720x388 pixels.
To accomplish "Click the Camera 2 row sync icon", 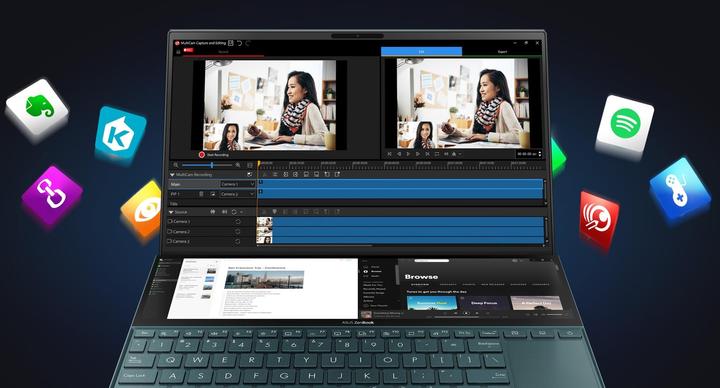I will tap(238, 231).
